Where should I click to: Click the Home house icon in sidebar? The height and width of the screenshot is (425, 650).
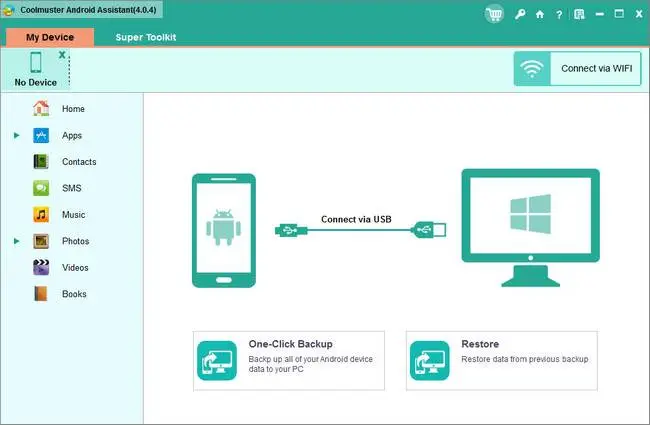pyautogui.click(x=41, y=108)
